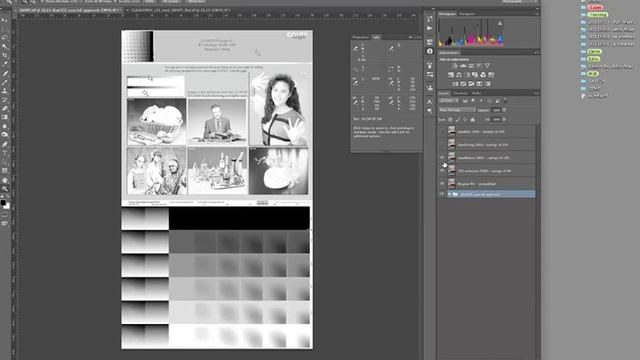Add a Curves adjustment layer
Screen dimensions: 640x360
click(x=471, y=66)
